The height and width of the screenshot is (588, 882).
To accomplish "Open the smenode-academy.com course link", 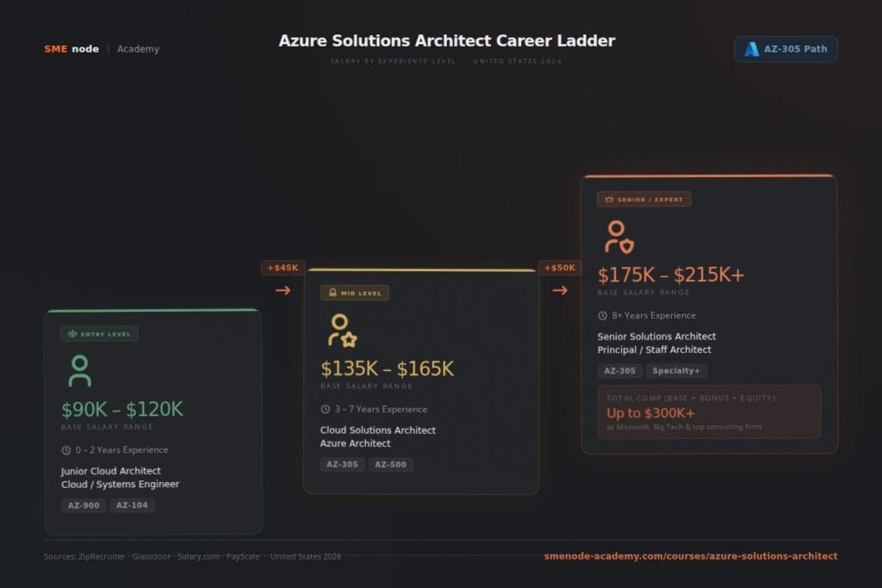I will (691, 556).
